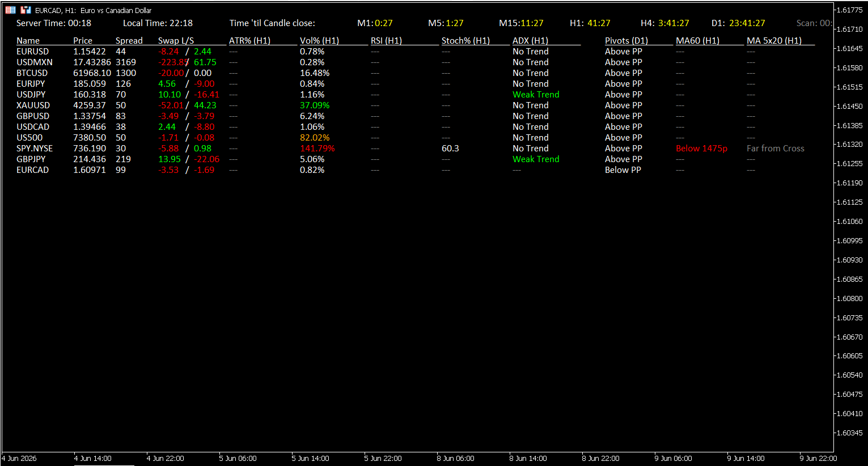Select the USDMXN symbol name
This screenshot has width=868, height=466.
(35, 62)
